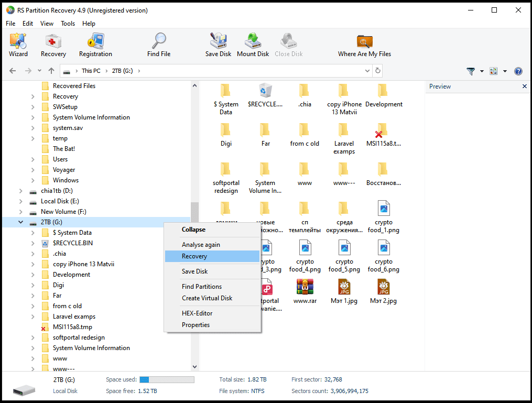Choose Collapse in the context menu
Screen dimensions: 532x403
(212, 230)
